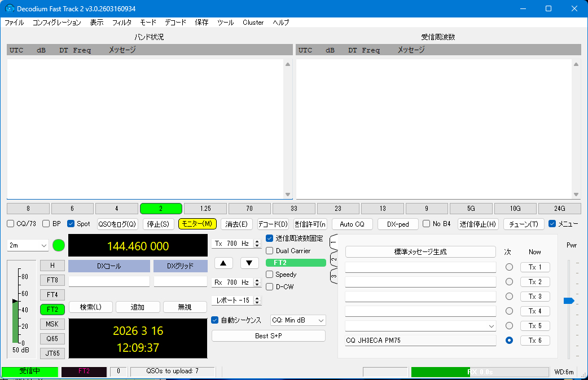Expand the CQ: Min dB dropdown

coord(298,320)
